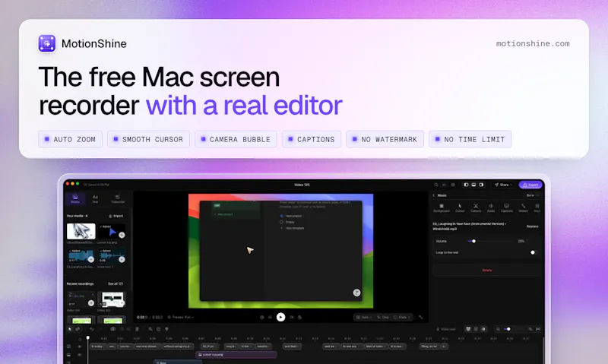Toggle the right inspector panel

pos(481,185)
